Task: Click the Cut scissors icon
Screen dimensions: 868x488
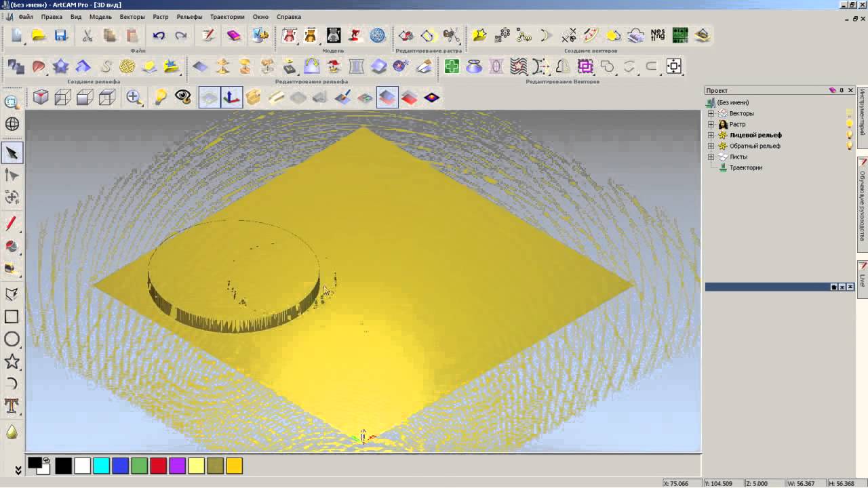Action: (x=88, y=35)
